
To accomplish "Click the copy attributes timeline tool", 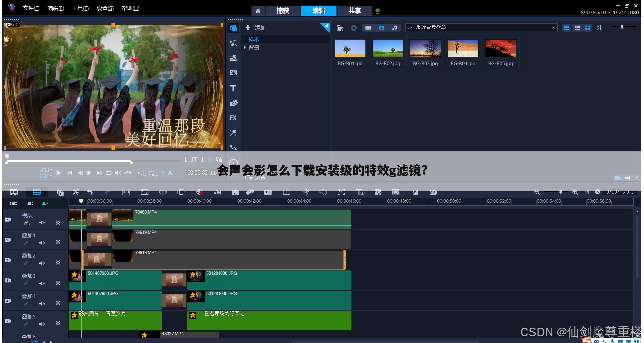I will tap(60, 192).
